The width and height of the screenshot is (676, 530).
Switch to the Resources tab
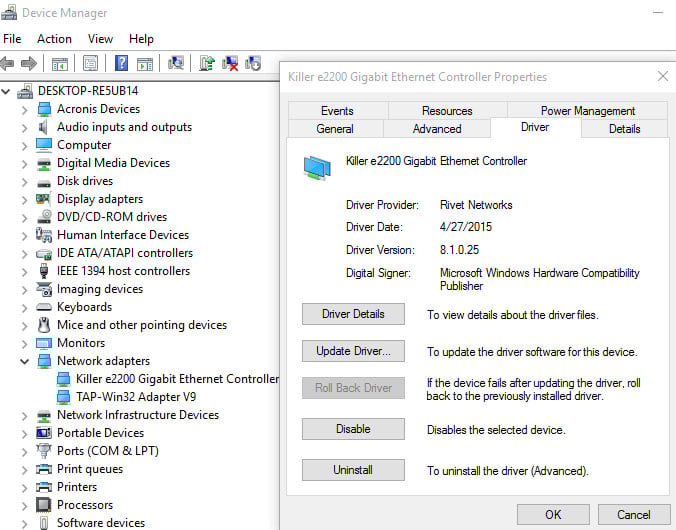pos(447,111)
